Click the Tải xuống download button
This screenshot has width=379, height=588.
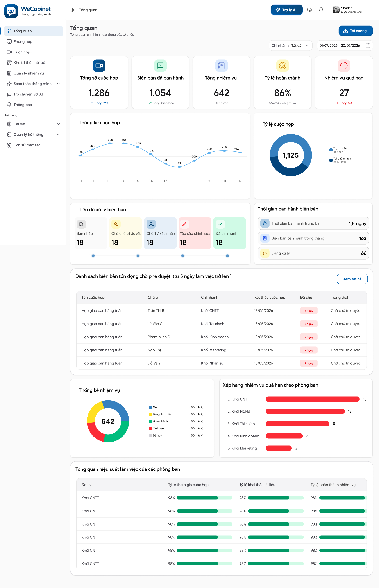[355, 31]
